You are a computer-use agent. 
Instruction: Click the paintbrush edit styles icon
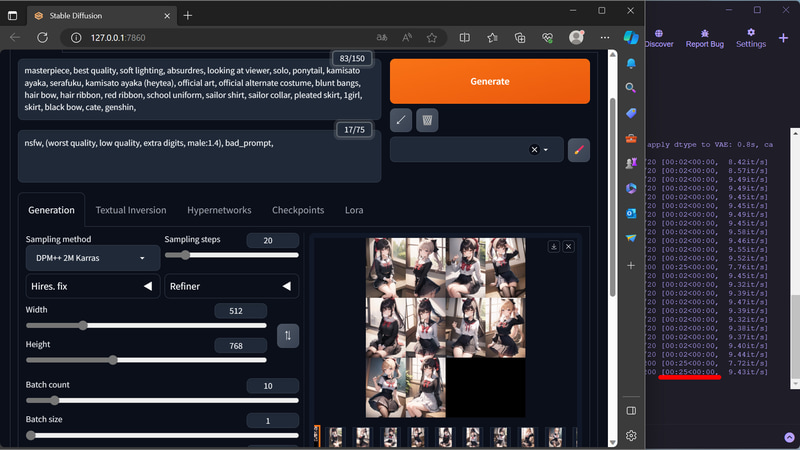(579, 150)
